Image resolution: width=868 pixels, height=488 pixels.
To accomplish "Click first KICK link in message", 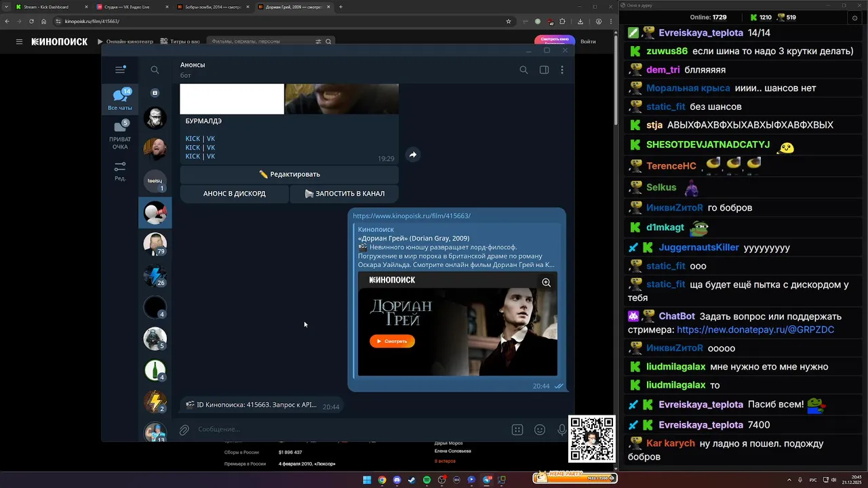I will [x=193, y=138].
